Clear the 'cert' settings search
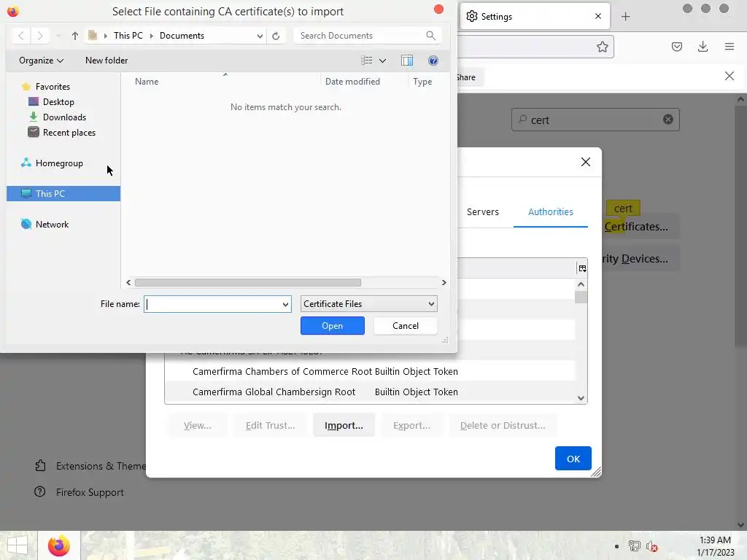 click(668, 120)
